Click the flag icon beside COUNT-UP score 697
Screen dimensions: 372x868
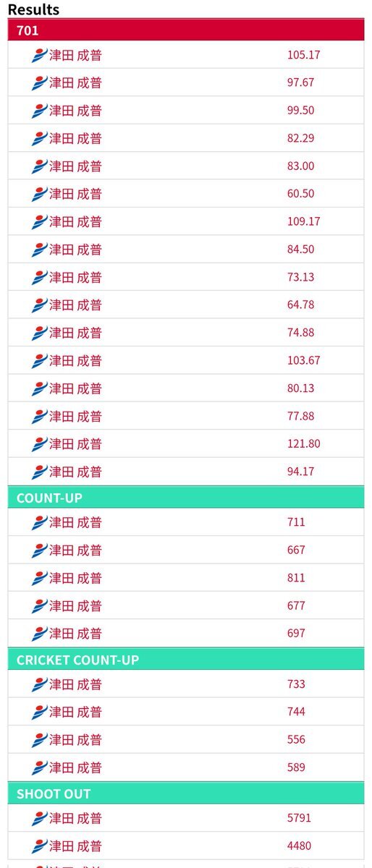pyautogui.click(x=39, y=634)
